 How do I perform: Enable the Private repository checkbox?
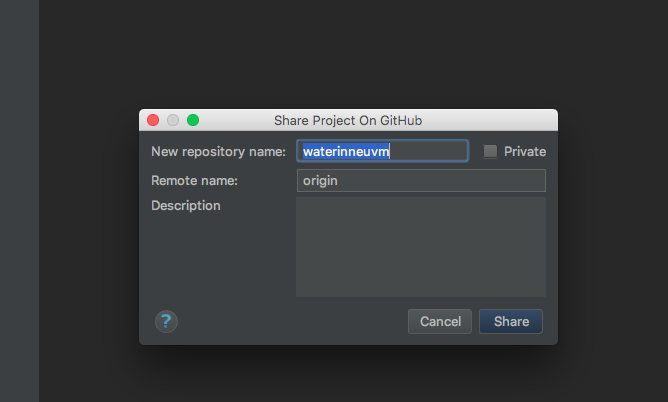click(x=490, y=151)
